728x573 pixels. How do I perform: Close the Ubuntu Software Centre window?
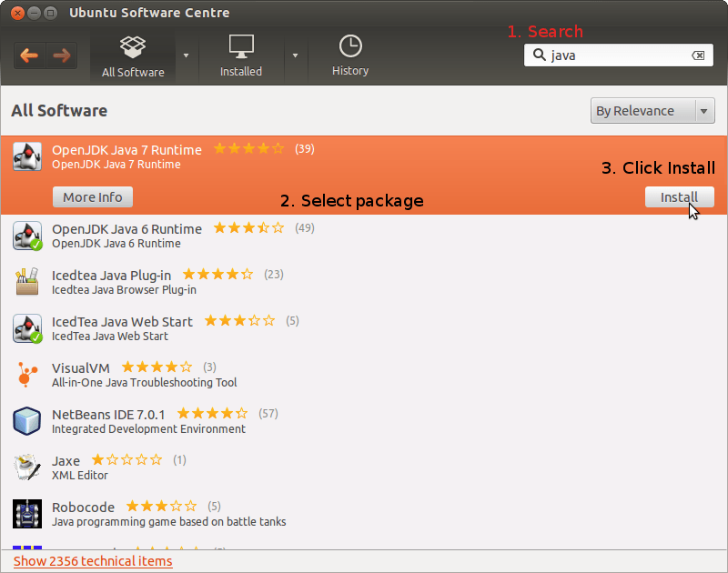[17, 13]
